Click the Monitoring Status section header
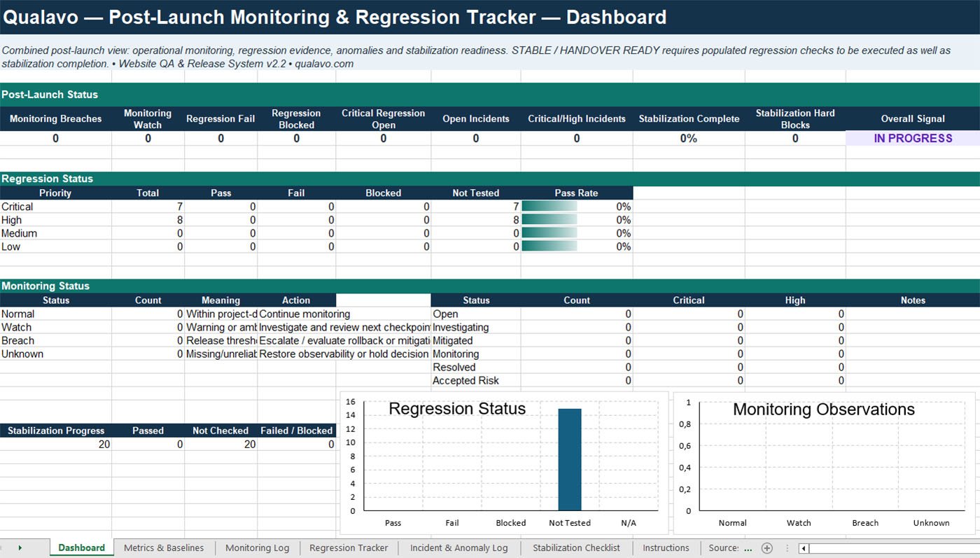The height and width of the screenshot is (558, 980). coord(490,286)
